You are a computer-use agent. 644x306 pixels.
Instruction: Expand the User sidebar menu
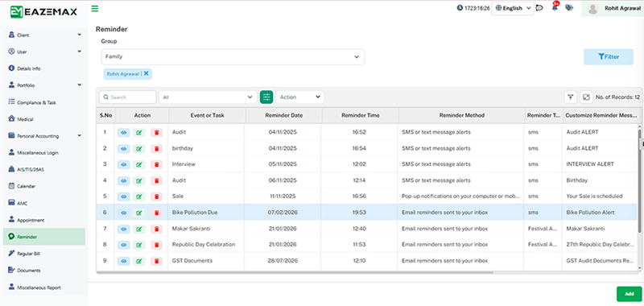click(44, 52)
